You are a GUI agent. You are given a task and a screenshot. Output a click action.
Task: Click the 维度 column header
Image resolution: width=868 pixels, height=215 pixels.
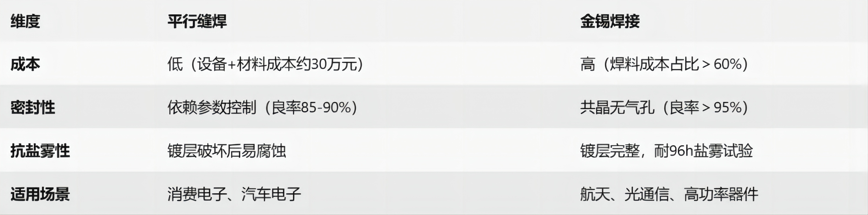coord(25,21)
